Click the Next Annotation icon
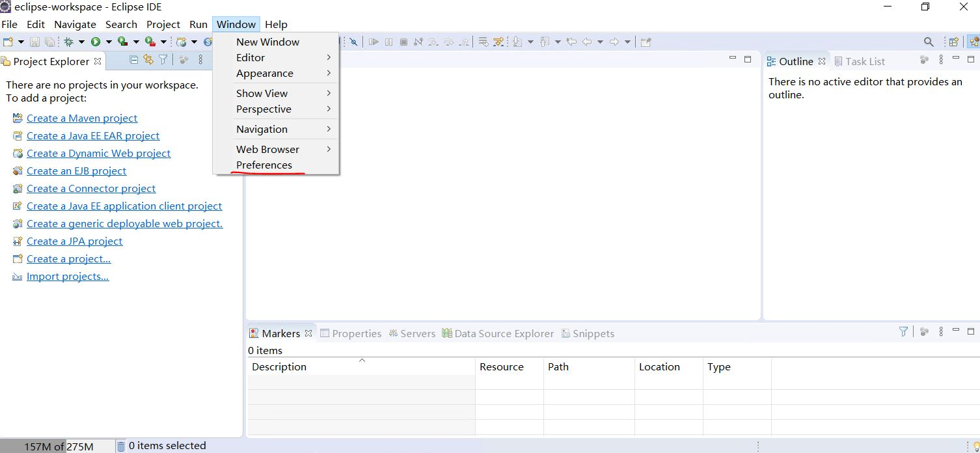The image size is (980, 453). click(x=517, y=42)
